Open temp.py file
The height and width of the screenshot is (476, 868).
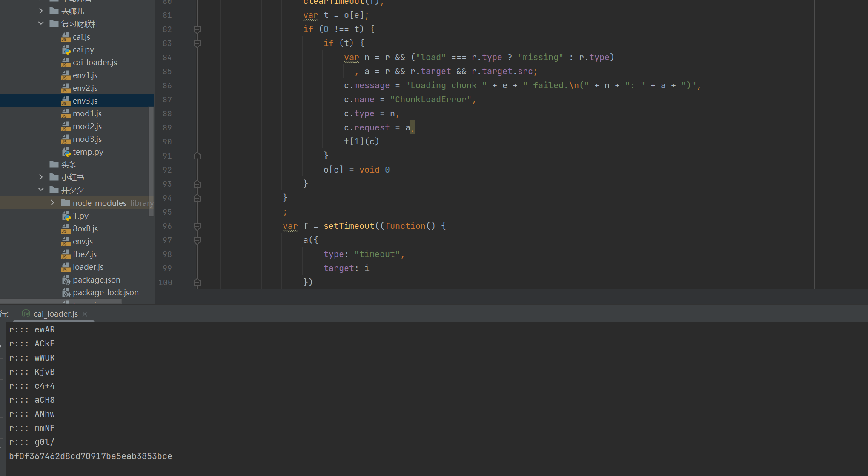click(88, 152)
